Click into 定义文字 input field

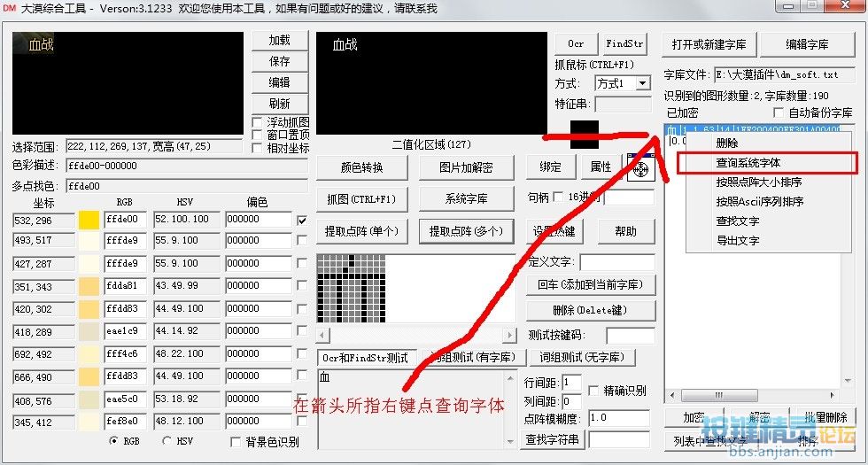617,262
